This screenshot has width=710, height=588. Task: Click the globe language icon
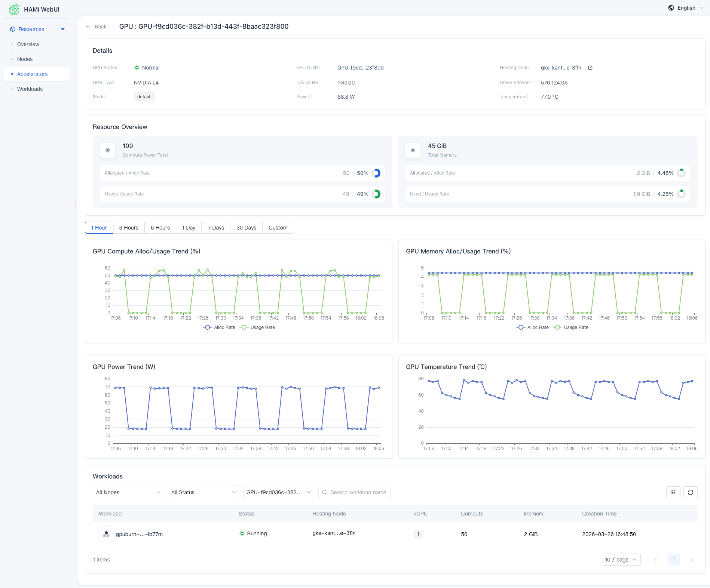click(x=671, y=8)
